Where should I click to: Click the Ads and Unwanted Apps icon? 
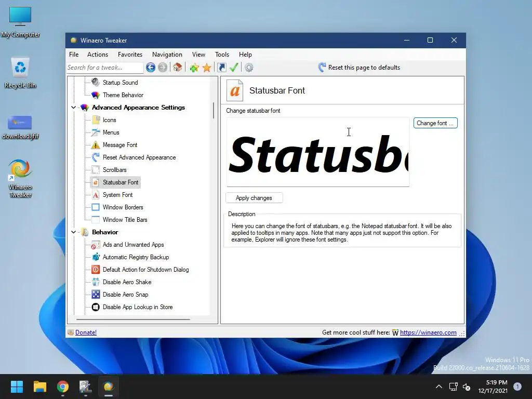pos(96,245)
